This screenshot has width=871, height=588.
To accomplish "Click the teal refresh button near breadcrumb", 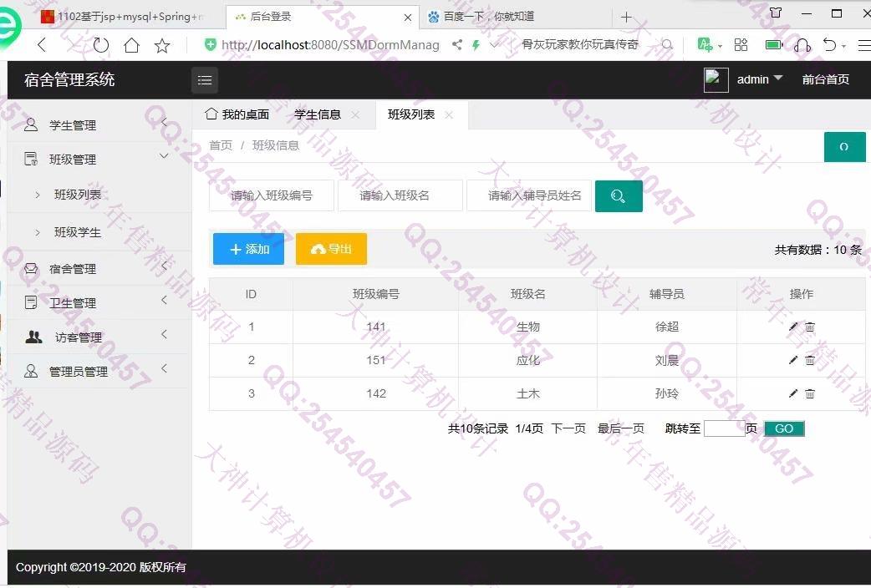I will pos(844,147).
